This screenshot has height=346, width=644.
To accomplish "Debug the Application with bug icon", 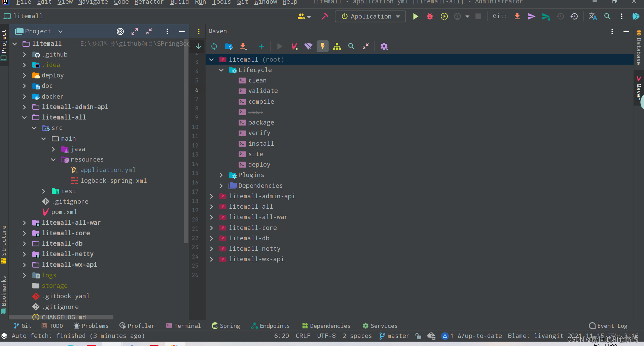I will coord(430,16).
